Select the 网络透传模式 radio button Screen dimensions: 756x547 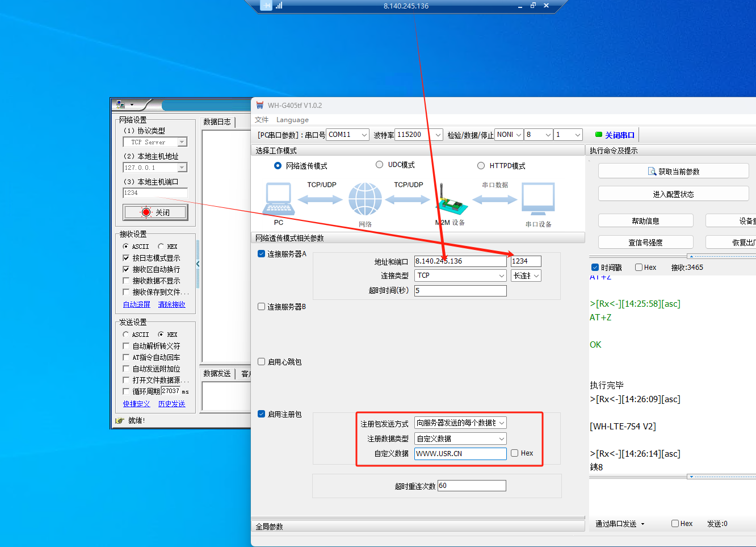tap(278, 166)
